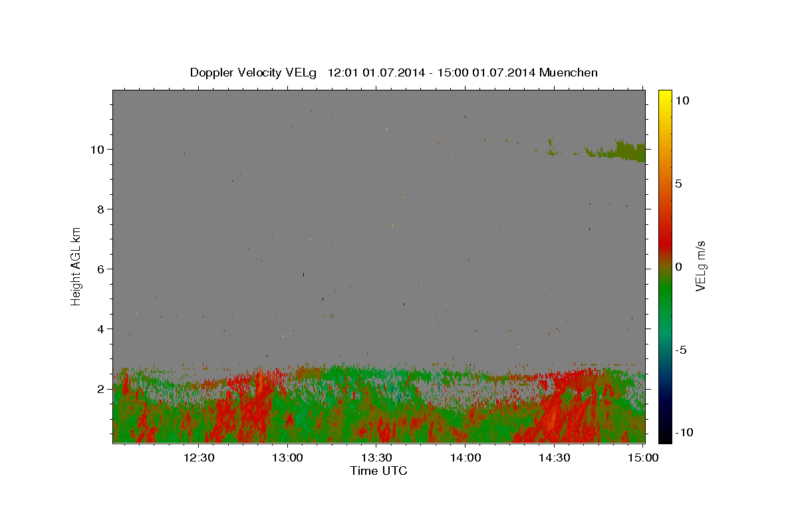Click the height tick label 6
Image resolution: width=798 pixels, height=532 pixels.
coord(101,269)
